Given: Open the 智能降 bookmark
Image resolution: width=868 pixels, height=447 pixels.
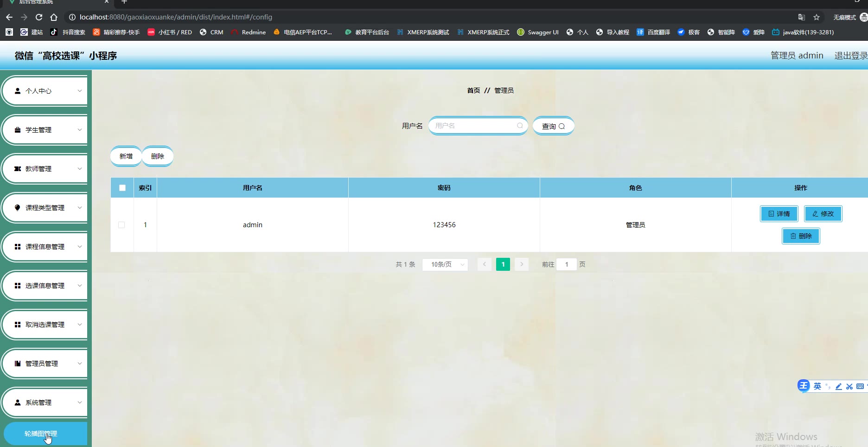Looking at the screenshot, I should tap(721, 32).
